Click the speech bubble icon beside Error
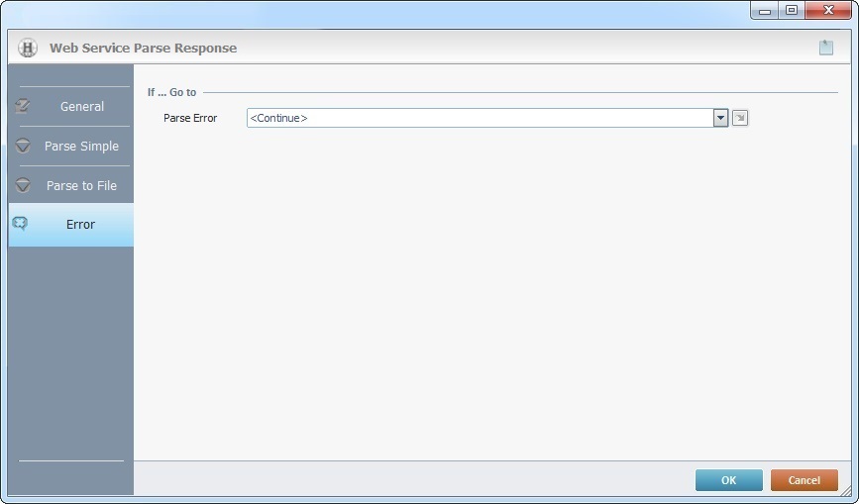Image resolution: width=859 pixels, height=504 pixels. (21, 224)
